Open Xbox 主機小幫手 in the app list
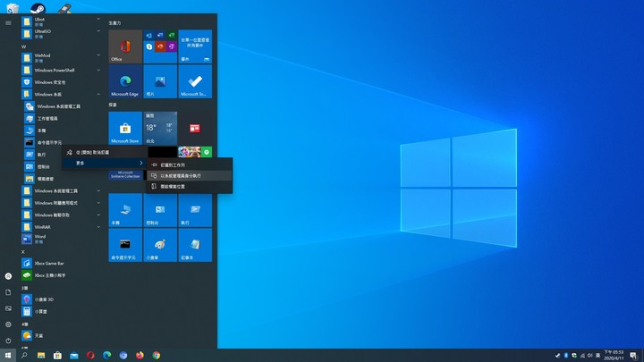This screenshot has width=644, height=362. [x=62, y=275]
